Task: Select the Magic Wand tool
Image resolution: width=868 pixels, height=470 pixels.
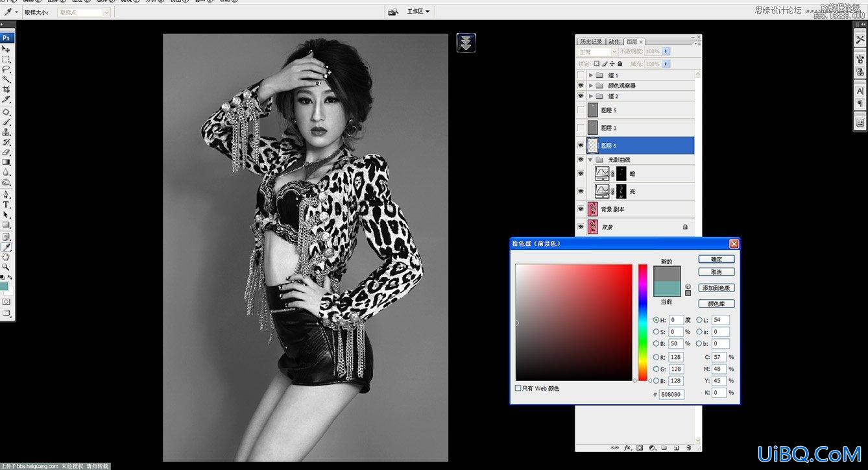Action: coord(6,79)
